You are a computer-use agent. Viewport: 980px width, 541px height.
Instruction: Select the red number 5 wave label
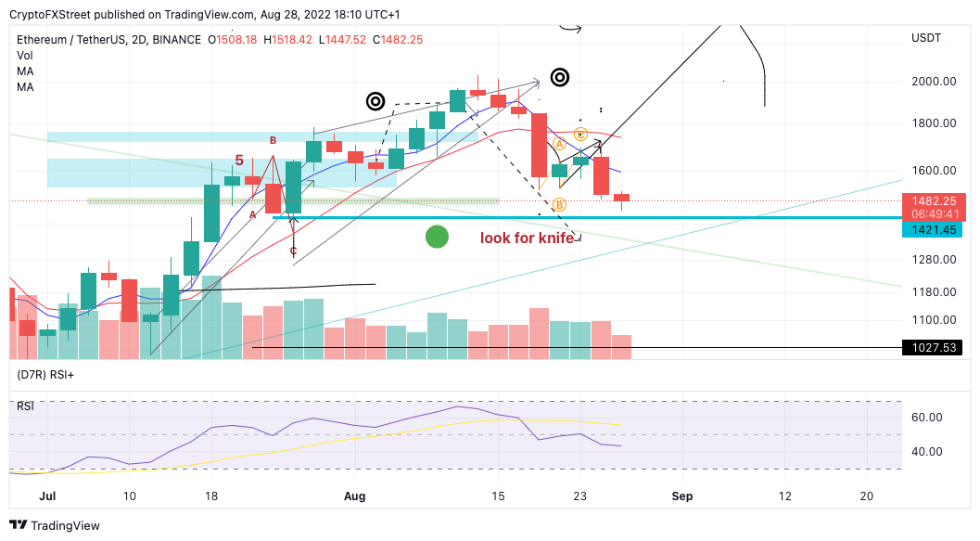tap(239, 161)
